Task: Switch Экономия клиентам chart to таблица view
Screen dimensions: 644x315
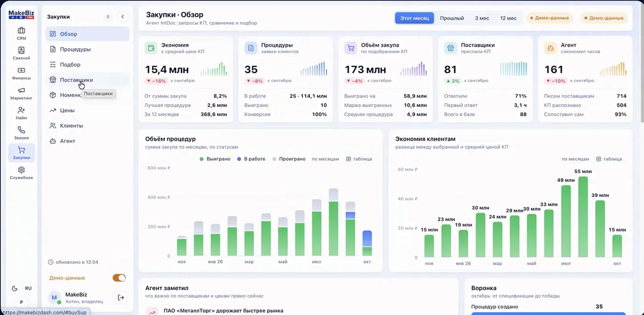Action: (x=609, y=159)
